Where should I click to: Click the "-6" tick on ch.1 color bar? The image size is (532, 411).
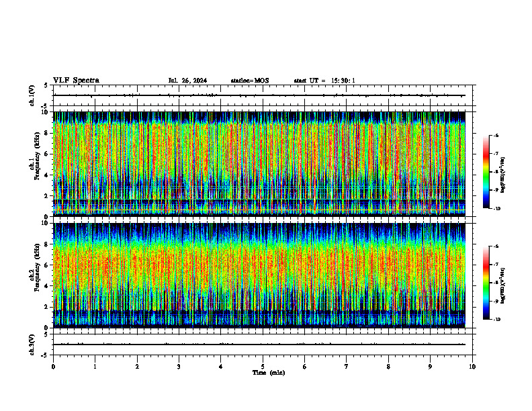tap(496, 135)
